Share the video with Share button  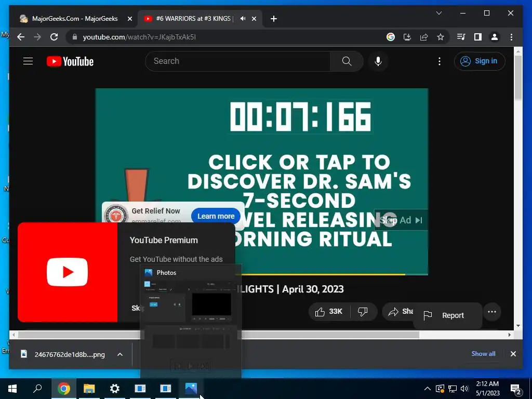pyautogui.click(x=398, y=312)
